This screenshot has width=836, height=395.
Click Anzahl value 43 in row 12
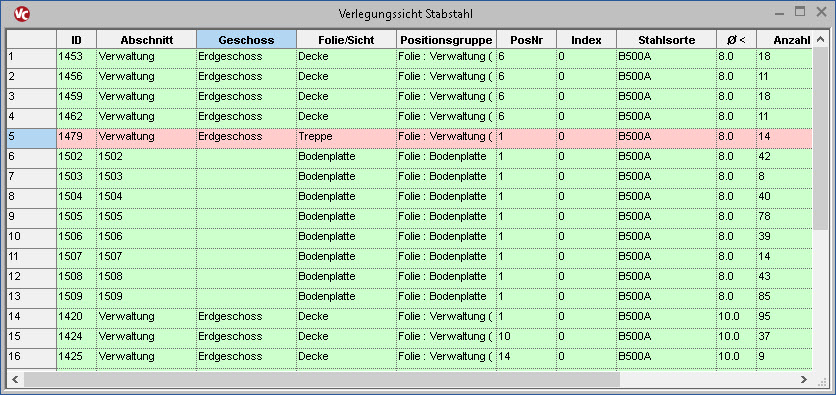click(x=784, y=278)
